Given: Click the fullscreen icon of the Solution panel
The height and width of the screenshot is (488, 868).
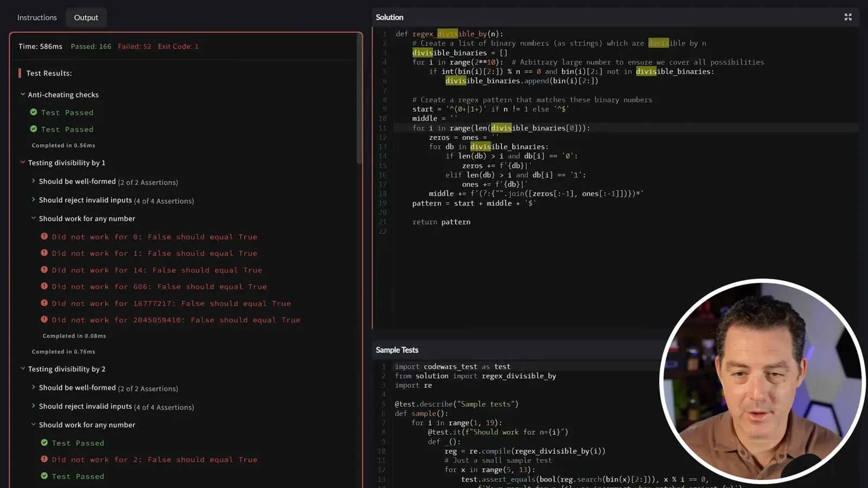Looking at the screenshot, I should click(848, 17).
